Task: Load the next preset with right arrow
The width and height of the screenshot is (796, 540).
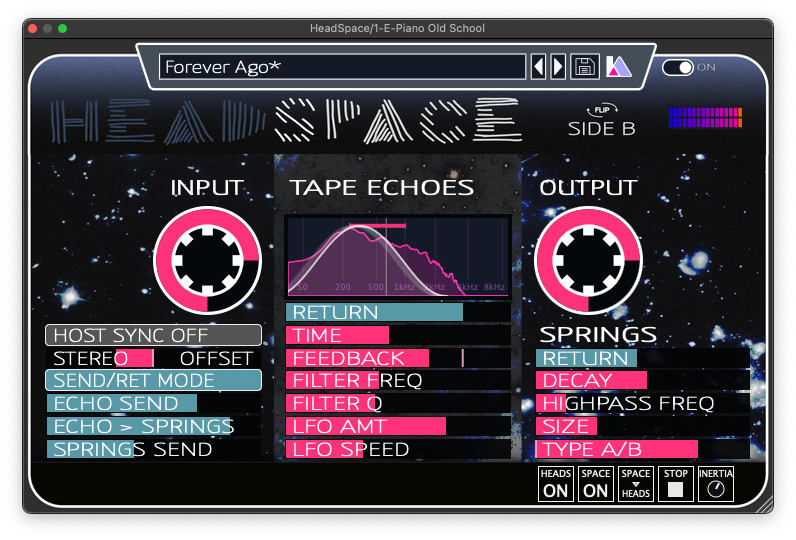Action: (558, 67)
